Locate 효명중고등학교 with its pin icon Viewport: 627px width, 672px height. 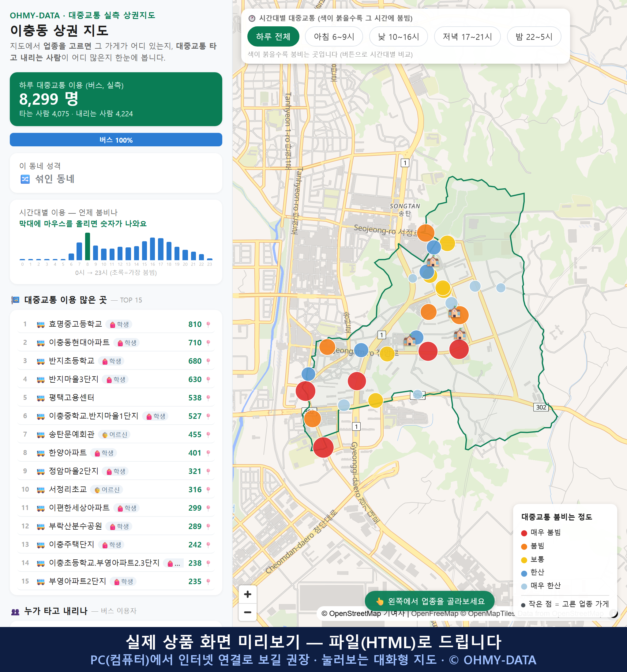pyautogui.click(x=208, y=324)
